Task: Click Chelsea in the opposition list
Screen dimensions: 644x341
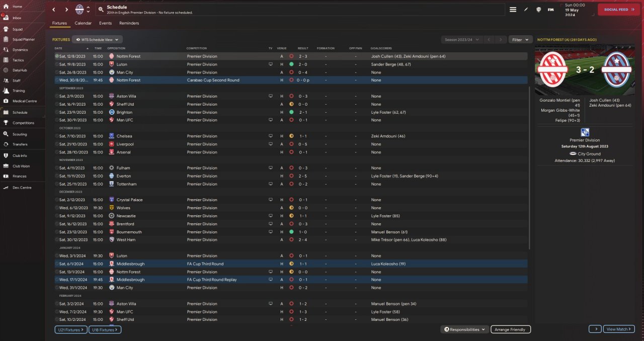Action: (x=124, y=136)
